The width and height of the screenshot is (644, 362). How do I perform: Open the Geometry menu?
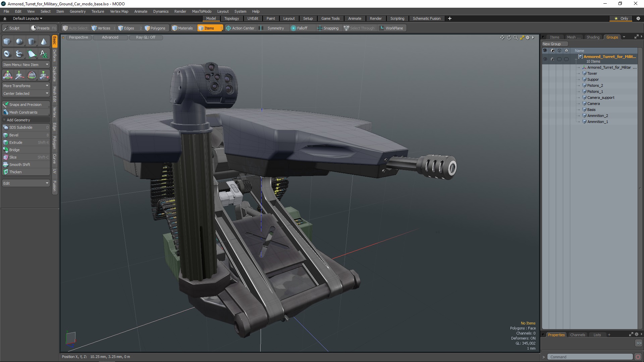pos(77,11)
